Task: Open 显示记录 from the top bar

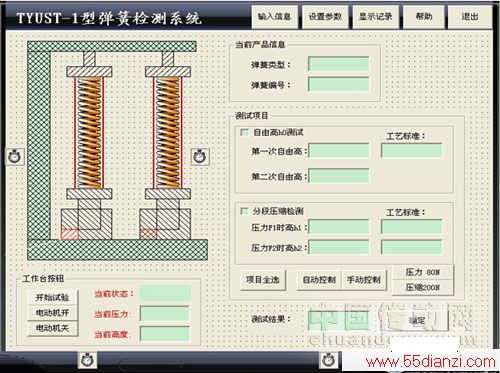Action: click(x=376, y=17)
